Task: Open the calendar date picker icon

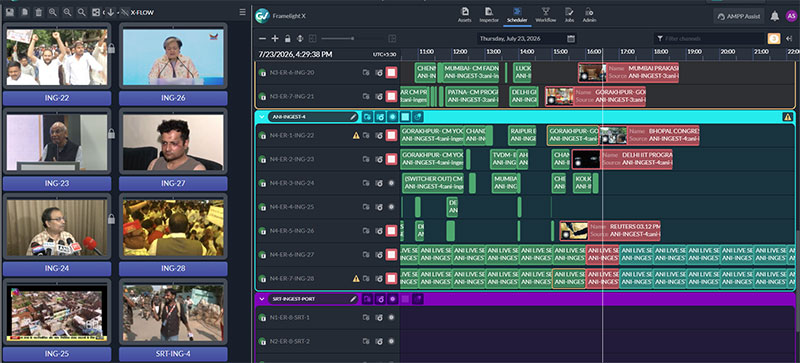Action: 571,38
